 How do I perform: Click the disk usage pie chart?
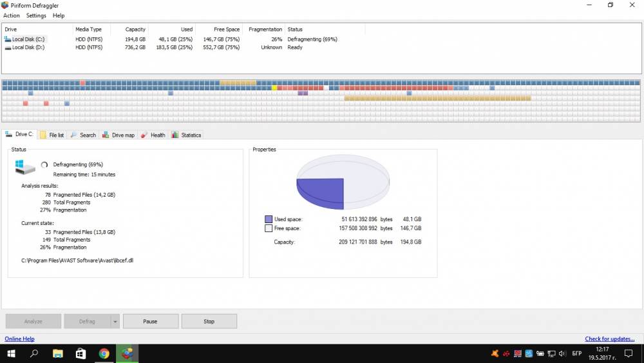point(343,182)
